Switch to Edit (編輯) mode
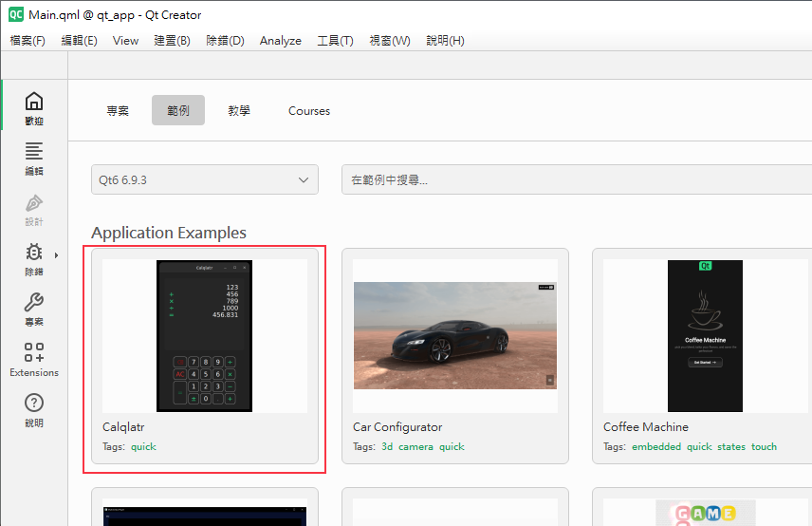 pyautogui.click(x=34, y=159)
